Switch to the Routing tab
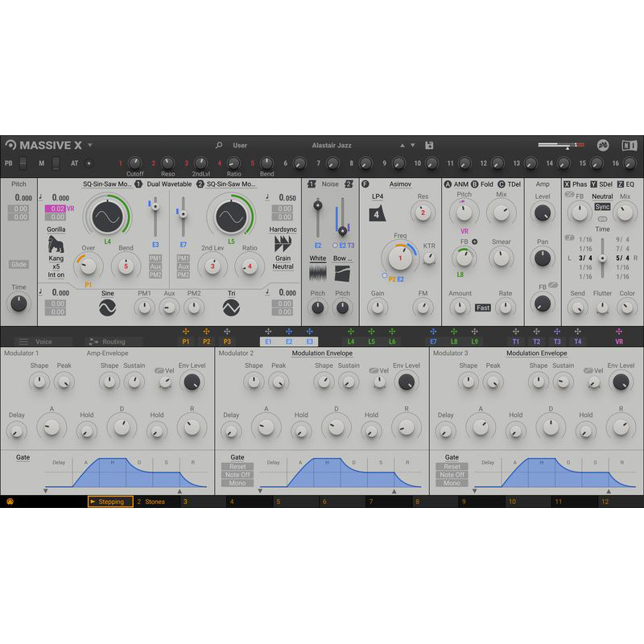Viewport: 644px width, 644px height. [x=114, y=341]
